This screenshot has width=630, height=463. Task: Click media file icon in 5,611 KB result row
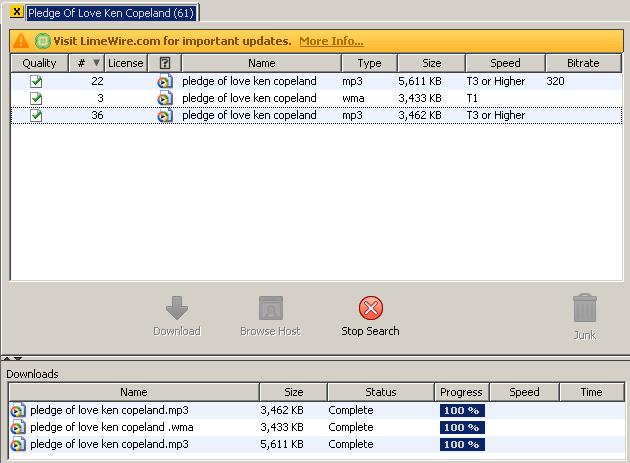click(x=165, y=82)
